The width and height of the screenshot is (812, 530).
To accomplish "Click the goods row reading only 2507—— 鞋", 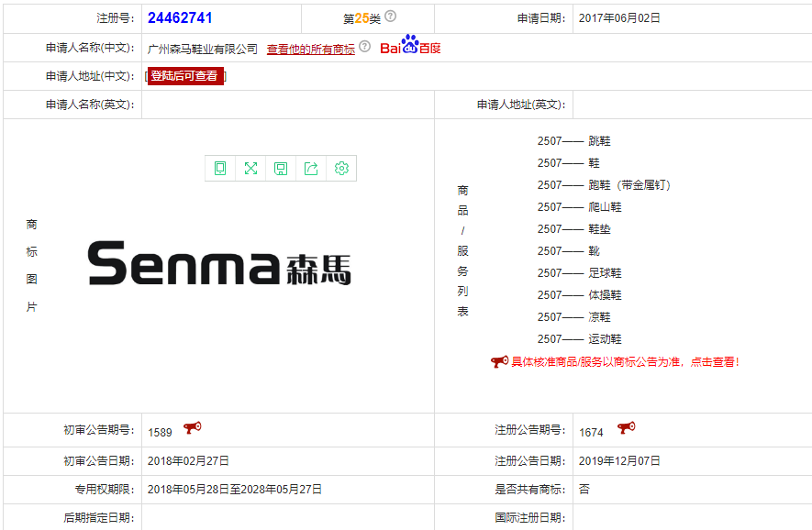I will pyautogui.click(x=569, y=163).
